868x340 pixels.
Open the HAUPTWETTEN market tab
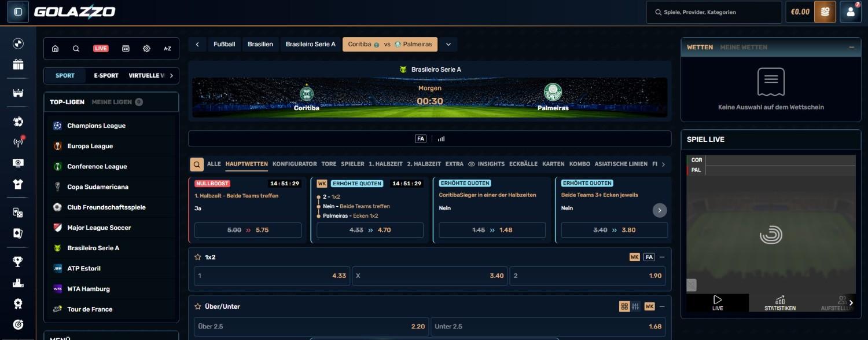[x=247, y=164]
